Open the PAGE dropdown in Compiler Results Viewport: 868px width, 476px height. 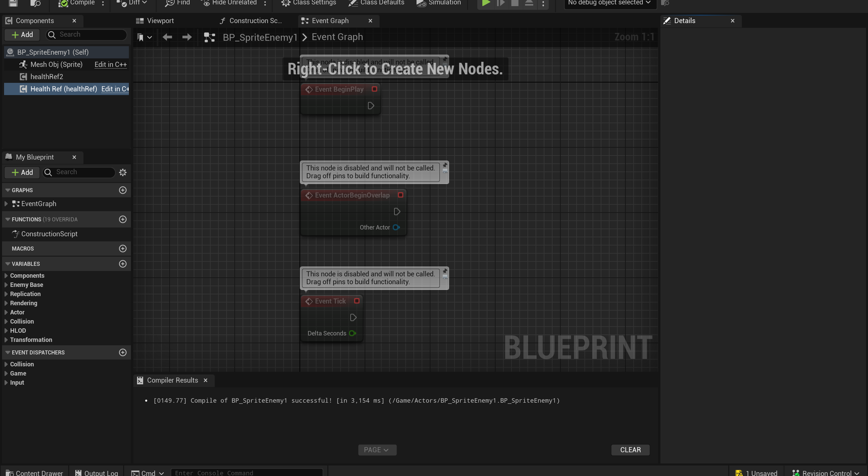click(x=377, y=450)
